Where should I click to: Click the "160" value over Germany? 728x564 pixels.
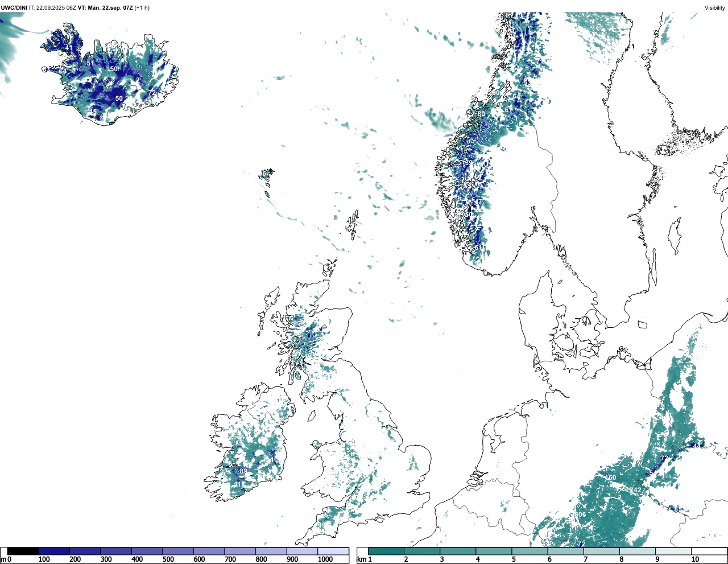[611, 477]
